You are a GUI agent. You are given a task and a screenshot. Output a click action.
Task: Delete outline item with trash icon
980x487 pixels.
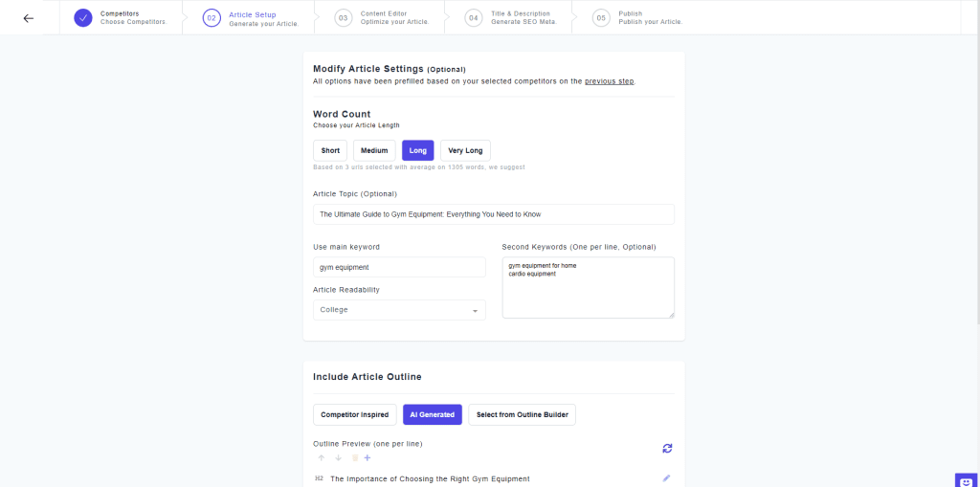click(354, 458)
